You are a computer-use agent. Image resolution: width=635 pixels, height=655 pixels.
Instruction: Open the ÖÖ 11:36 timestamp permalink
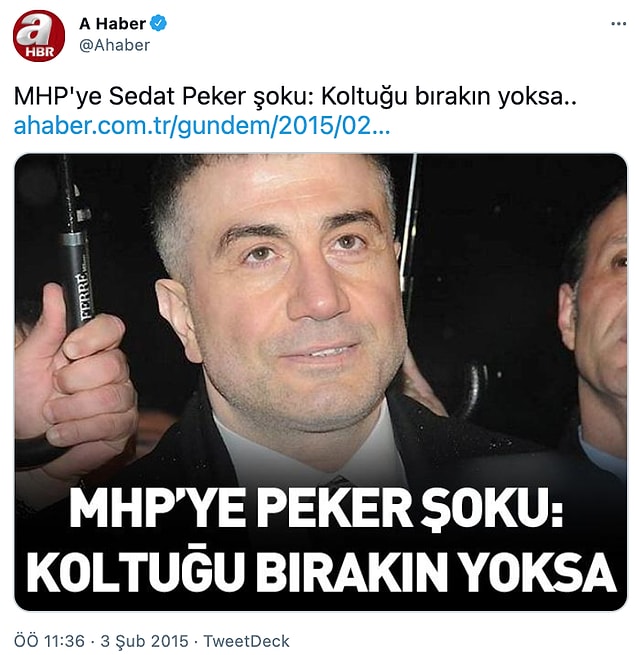(x=49, y=641)
